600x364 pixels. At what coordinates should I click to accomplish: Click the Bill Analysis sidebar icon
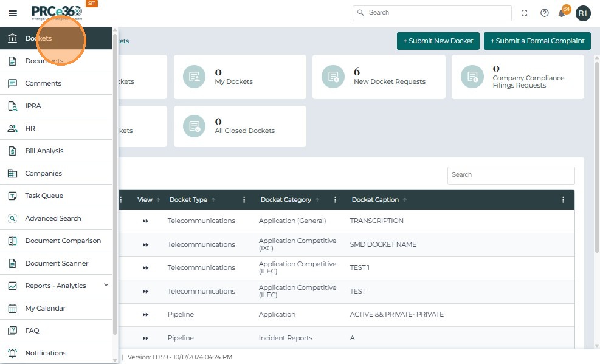(x=12, y=151)
